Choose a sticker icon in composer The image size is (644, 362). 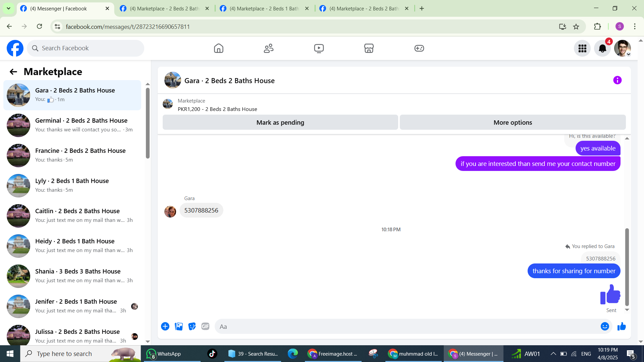192,326
